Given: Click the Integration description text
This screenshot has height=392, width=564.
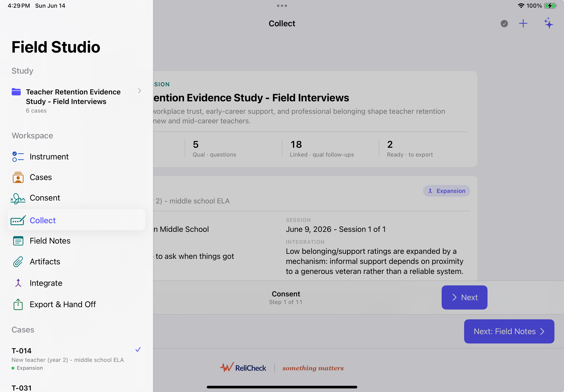Looking at the screenshot, I should point(374,261).
